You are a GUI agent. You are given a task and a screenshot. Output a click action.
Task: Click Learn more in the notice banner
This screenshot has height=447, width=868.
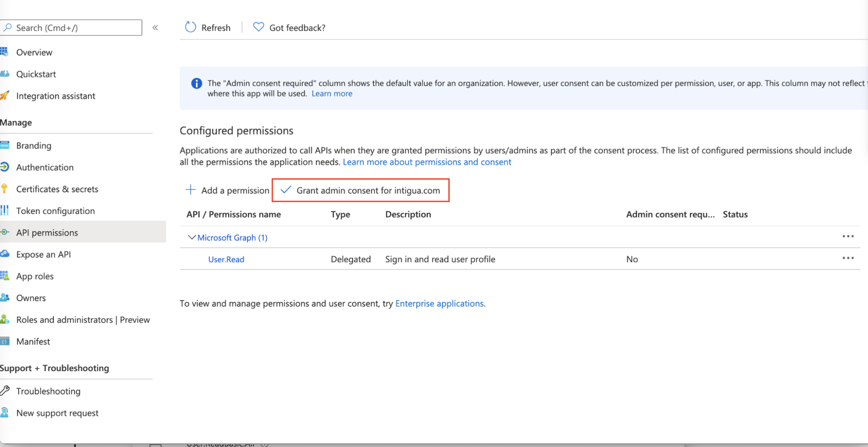click(x=332, y=93)
